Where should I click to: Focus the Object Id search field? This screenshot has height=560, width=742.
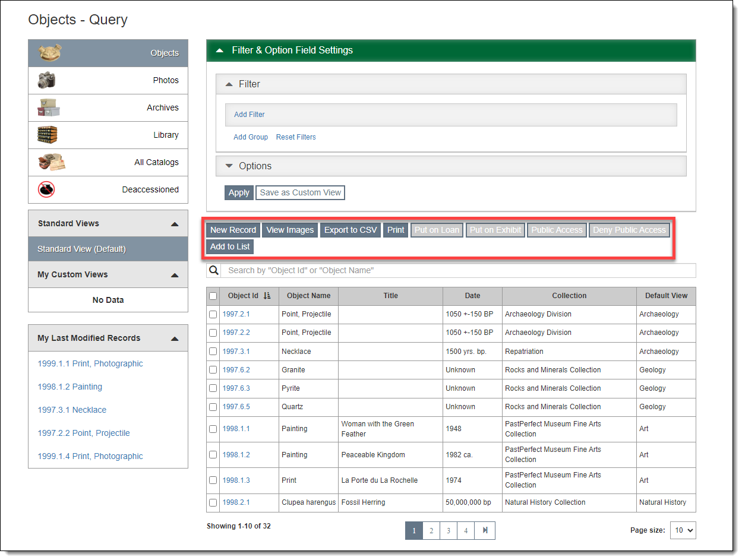[x=459, y=270]
